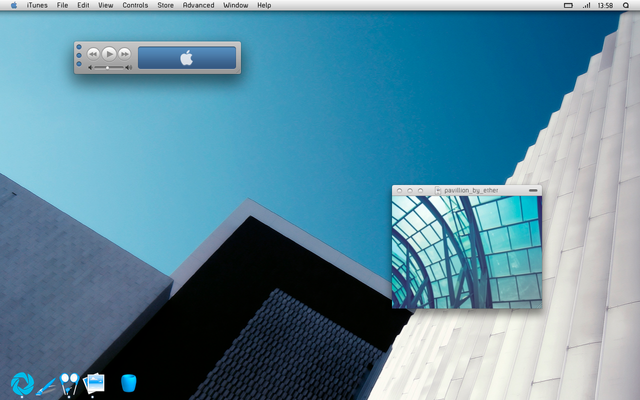Close the pavillion_by_ether window
This screenshot has height=400, width=640.
tap(400, 191)
